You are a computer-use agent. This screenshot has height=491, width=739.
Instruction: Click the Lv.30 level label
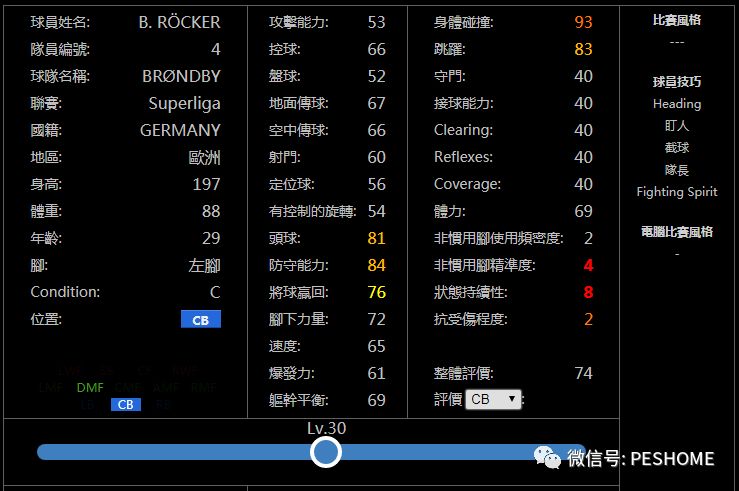tap(326, 428)
